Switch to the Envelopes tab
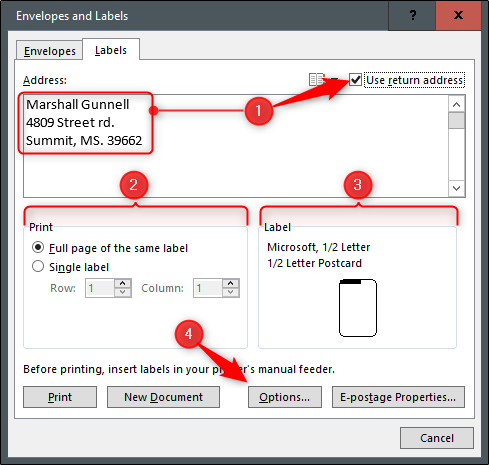The image size is (489, 465). (50, 51)
